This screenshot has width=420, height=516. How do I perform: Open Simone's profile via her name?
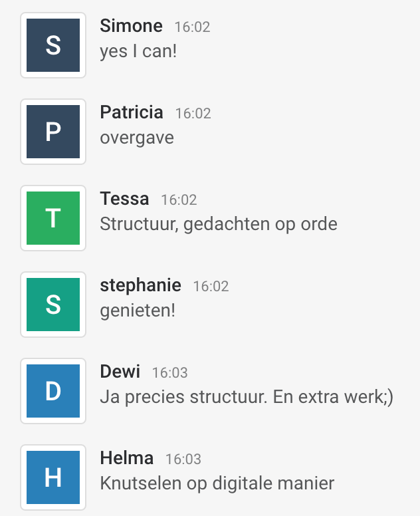[x=131, y=26]
